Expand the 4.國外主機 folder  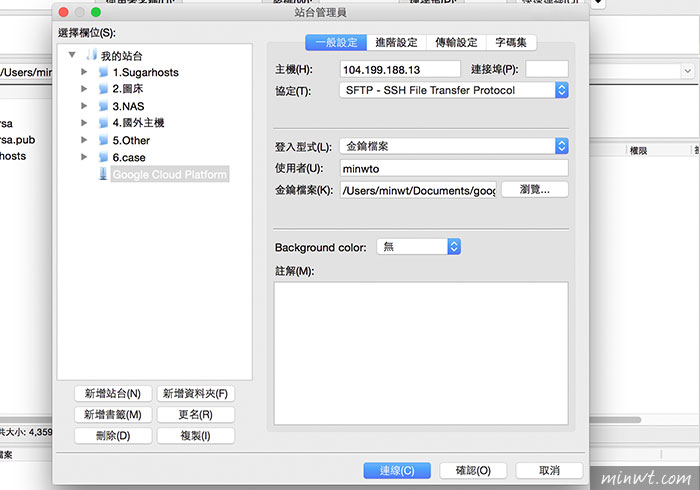coord(83,123)
